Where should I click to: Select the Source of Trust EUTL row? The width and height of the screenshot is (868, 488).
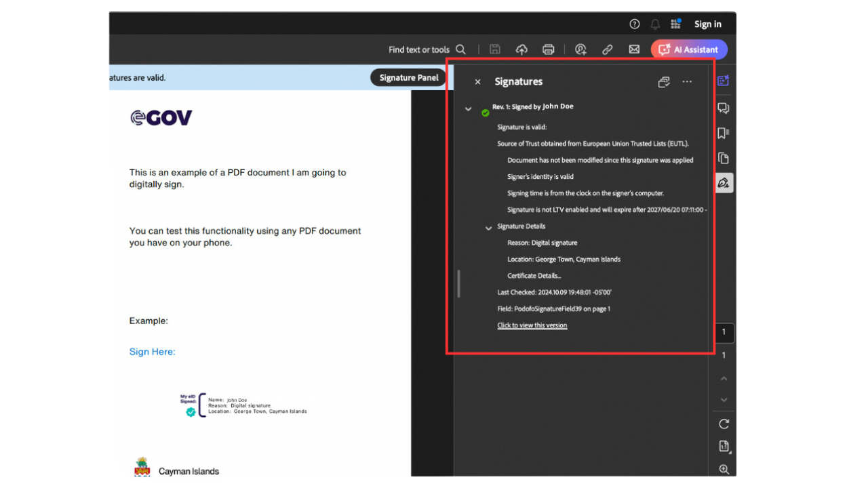(x=593, y=144)
